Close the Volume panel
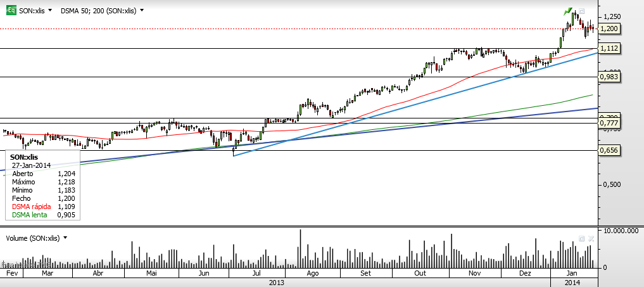644x287 pixels. click(x=591, y=238)
